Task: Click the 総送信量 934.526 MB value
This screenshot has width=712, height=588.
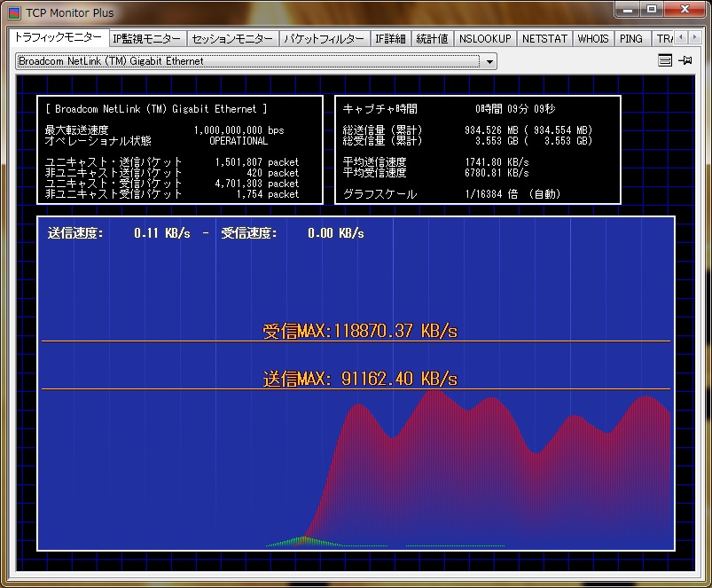Action: point(491,130)
